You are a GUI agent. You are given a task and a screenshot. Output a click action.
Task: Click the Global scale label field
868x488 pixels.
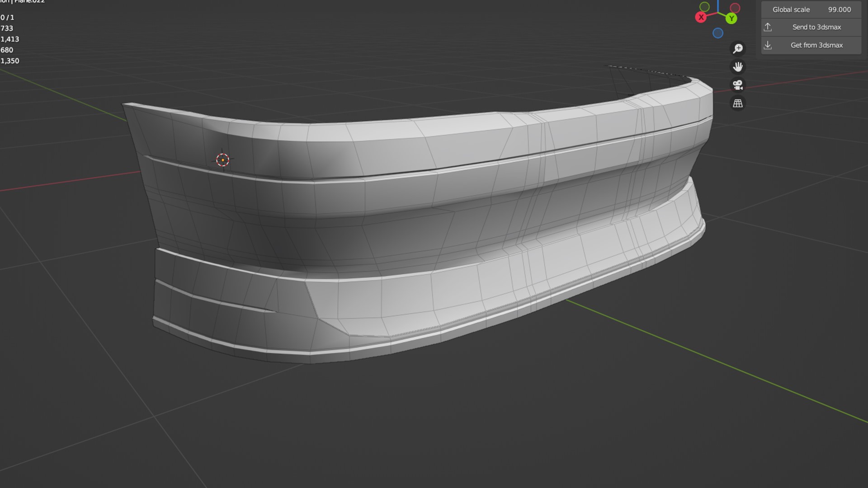point(791,9)
